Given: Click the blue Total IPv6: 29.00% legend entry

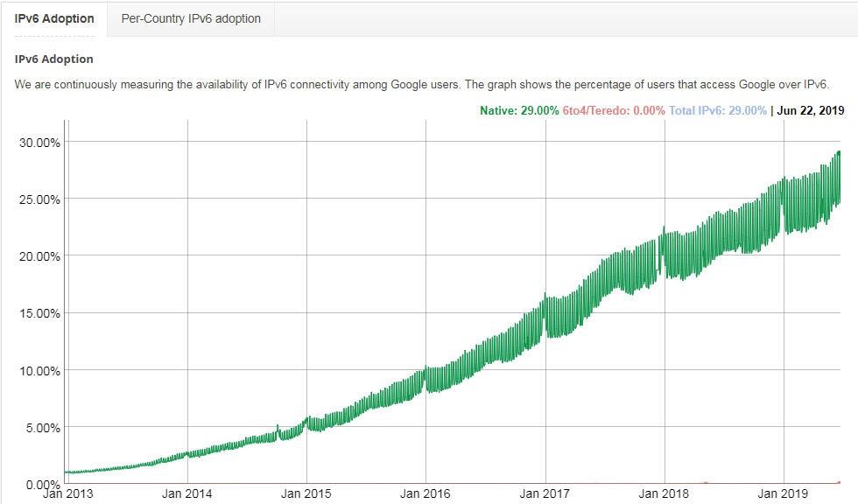Looking at the screenshot, I should pos(718,110).
